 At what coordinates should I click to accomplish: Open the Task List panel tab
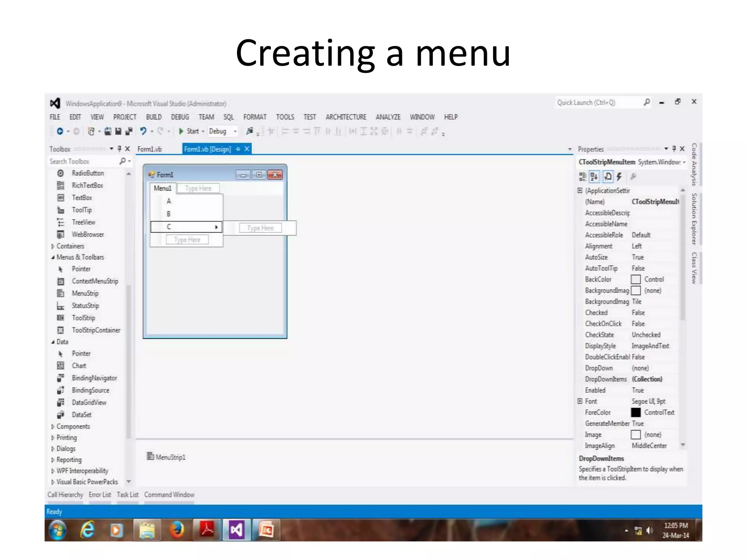(x=128, y=495)
